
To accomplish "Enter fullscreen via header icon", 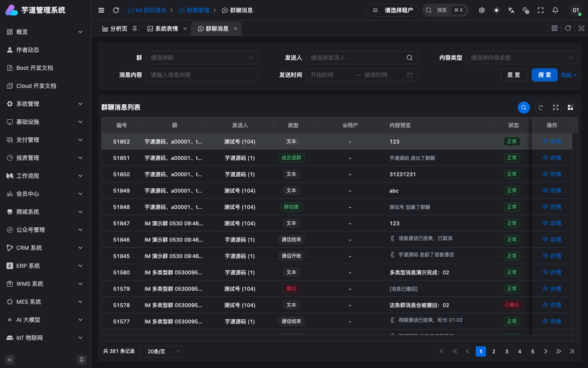I will tap(541, 10).
